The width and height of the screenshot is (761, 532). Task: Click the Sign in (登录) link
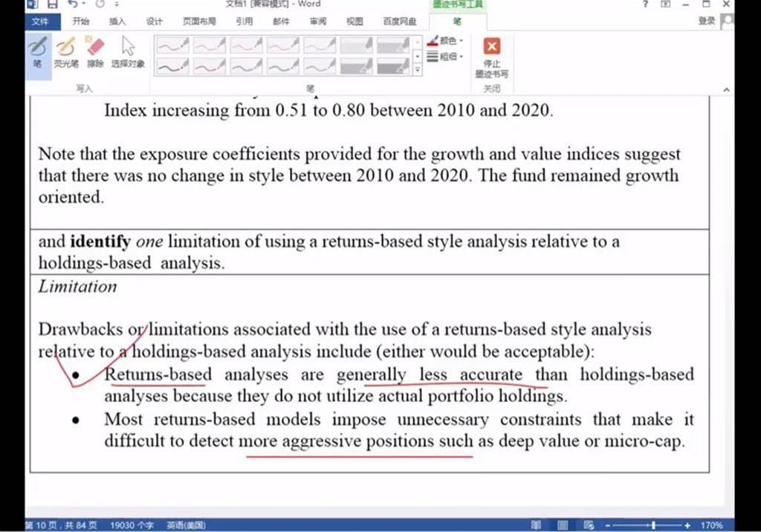point(706,22)
